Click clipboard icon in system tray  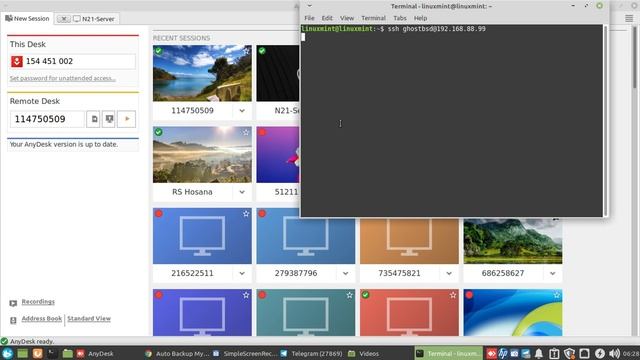pos(554,353)
